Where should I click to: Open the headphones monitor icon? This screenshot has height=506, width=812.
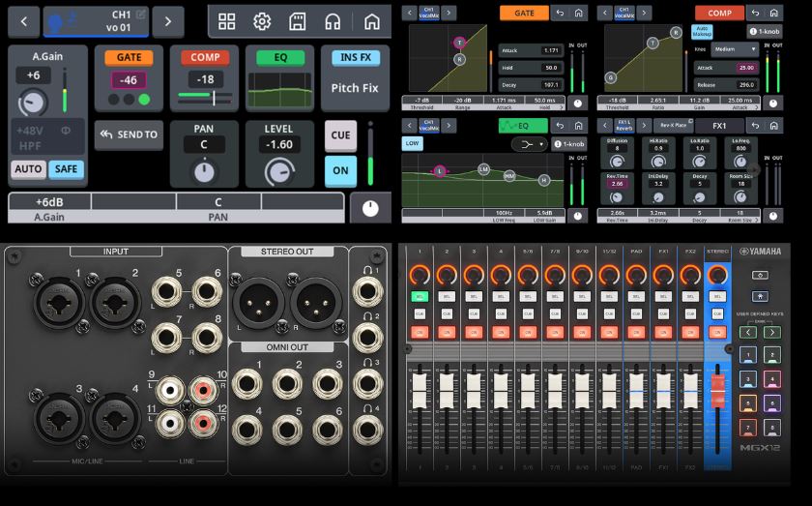pos(333,21)
